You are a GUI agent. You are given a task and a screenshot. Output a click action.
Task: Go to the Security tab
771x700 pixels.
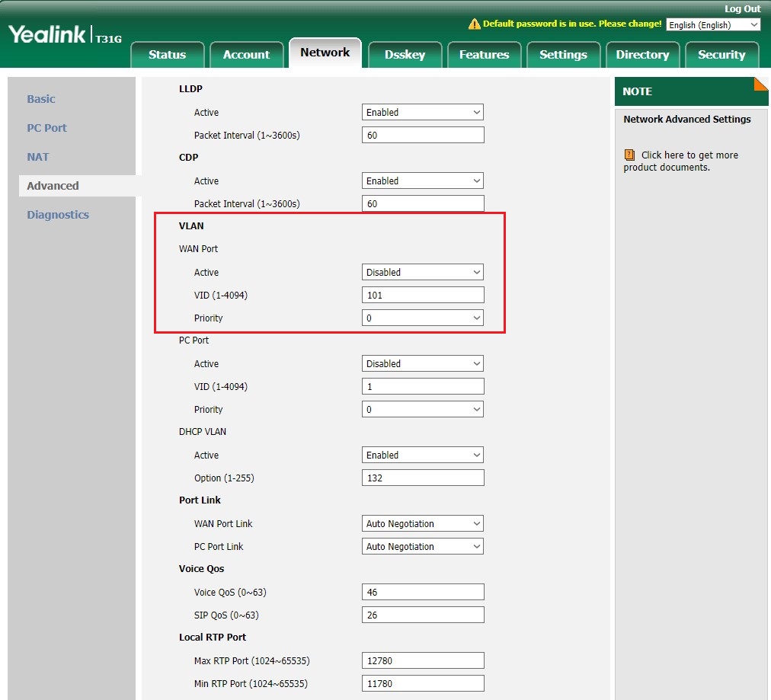(721, 55)
